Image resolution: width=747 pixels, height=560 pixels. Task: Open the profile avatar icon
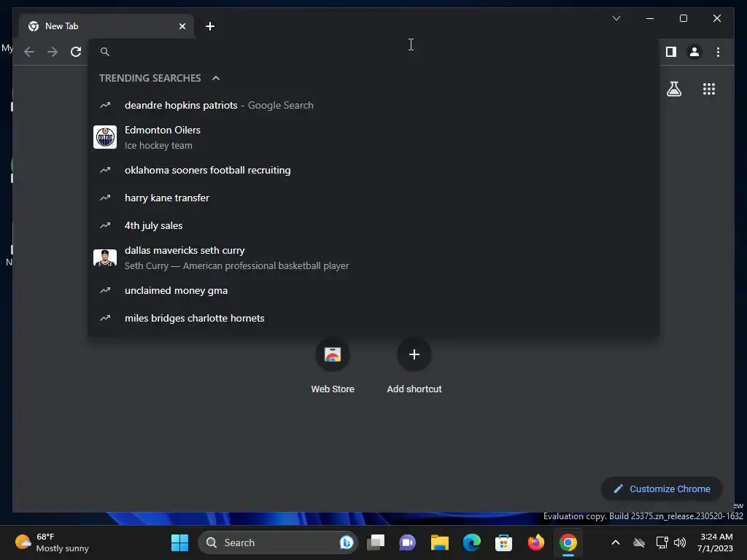(694, 52)
